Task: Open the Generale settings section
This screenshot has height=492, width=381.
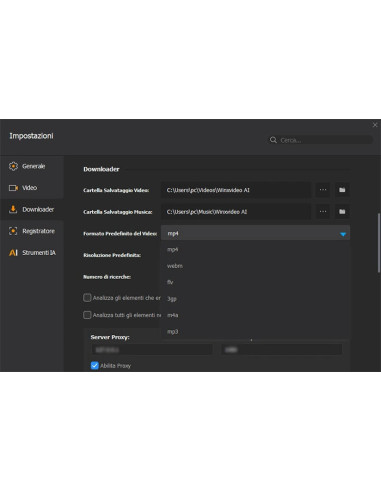Action: (32, 166)
